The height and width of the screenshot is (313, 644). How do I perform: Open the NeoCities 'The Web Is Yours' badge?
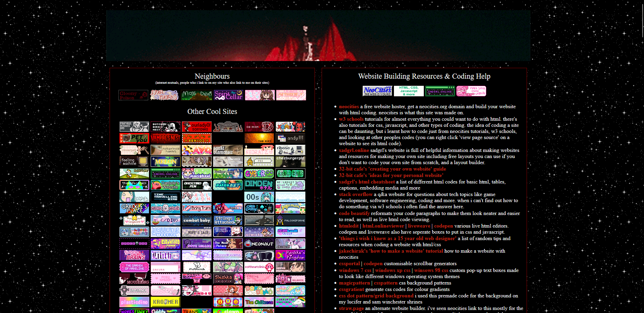coord(377,91)
